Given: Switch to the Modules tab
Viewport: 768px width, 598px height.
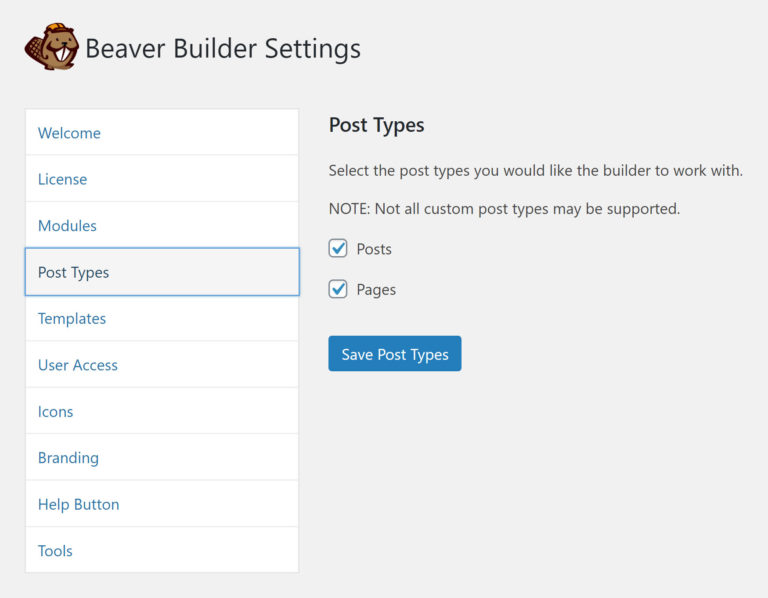Looking at the screenshot, I should [162, 225].
